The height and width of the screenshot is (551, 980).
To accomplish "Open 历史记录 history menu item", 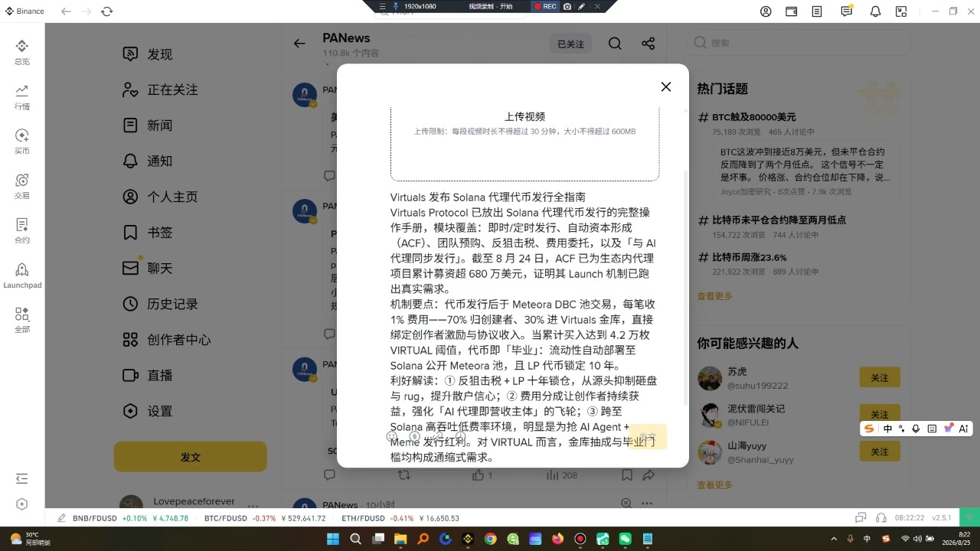I will pos(160,304).
